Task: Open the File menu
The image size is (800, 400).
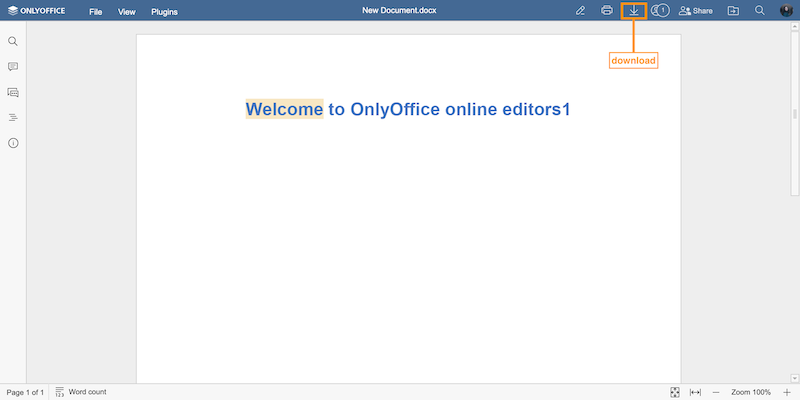Action: click(95, 12)
